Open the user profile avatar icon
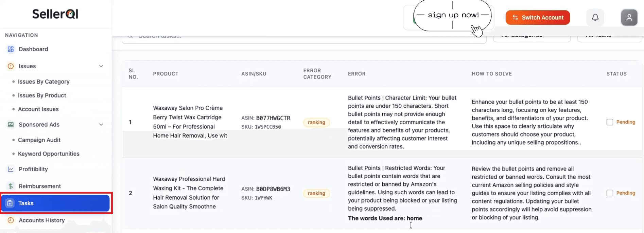 pos(629,17)
